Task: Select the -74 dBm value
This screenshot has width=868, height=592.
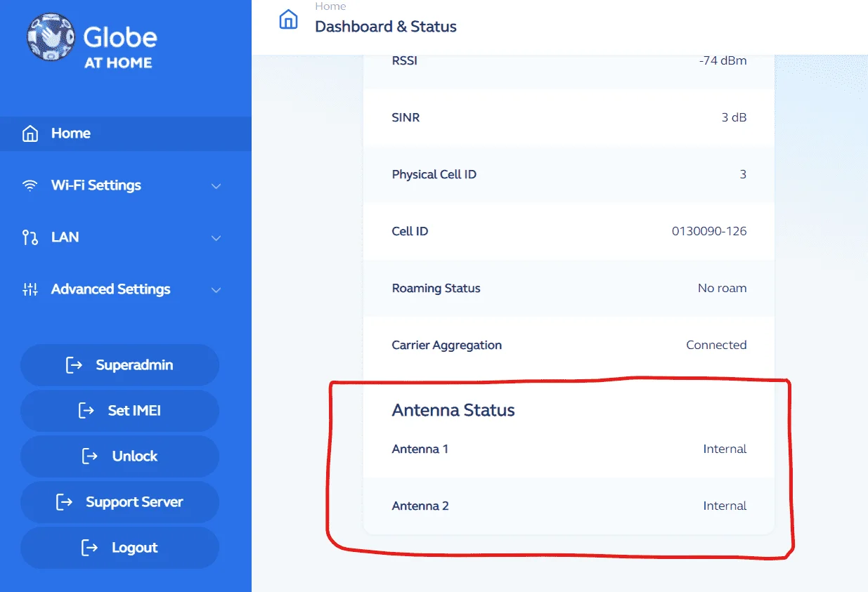Action: pos(723,60)
